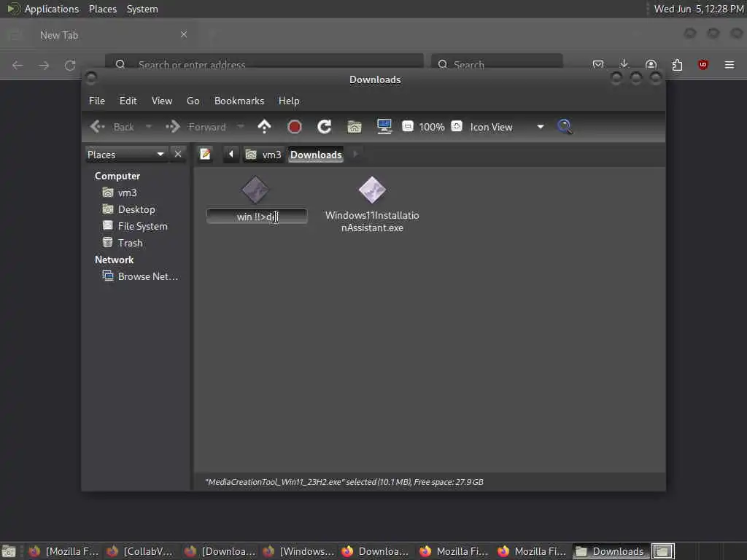Viewport: 747px width, 560px height.
Task: Open the Help menu
Action: click(289, 101)
